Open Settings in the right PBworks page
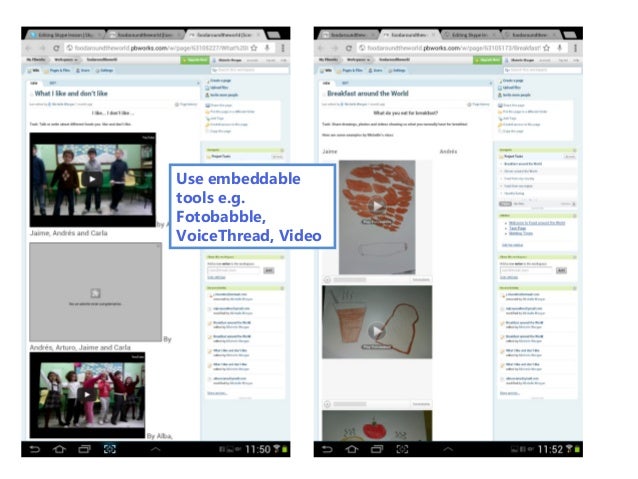The width and height of the screenshot is (638, 479). point(397,70)
